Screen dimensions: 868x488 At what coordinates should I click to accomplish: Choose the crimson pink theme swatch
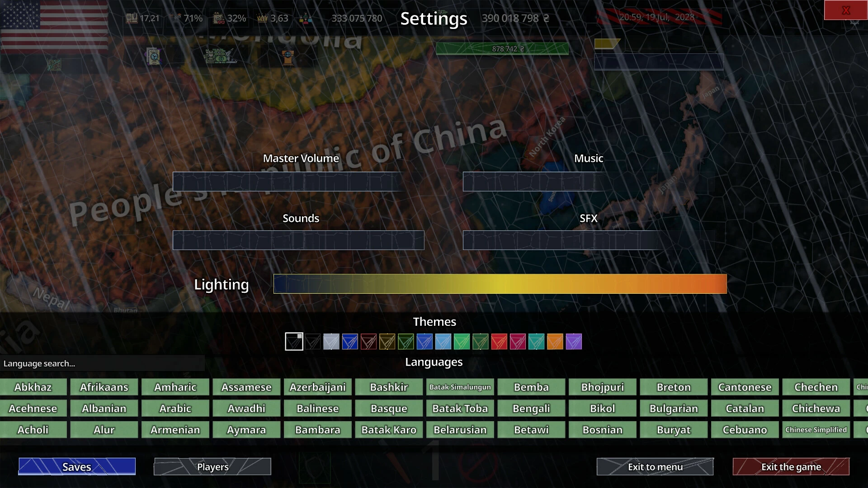tap(518, 342)
